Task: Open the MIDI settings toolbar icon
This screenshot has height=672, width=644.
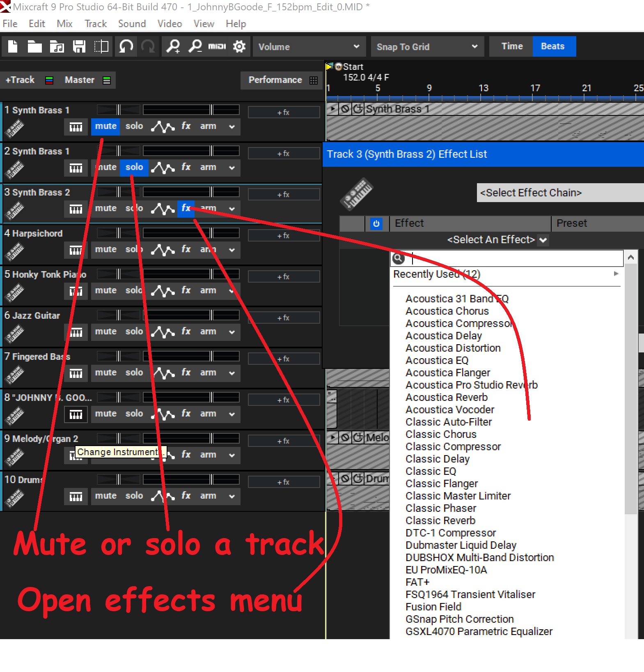Action: click(217, 46)
